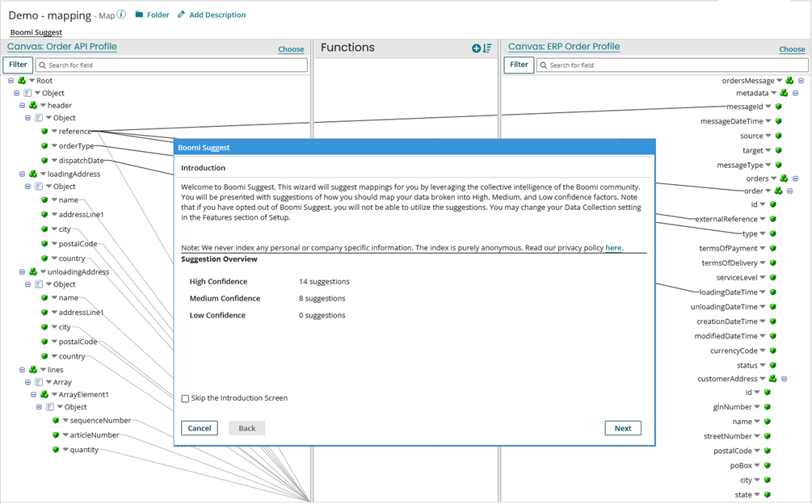Click the green cubes icon beside lines
Viewport: 812px width, 504px height.
click(33, 369)
